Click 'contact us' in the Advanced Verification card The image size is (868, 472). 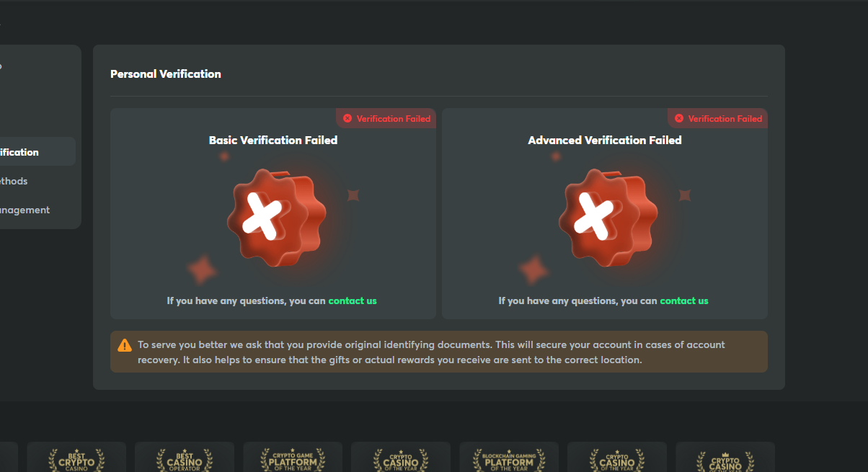pos(684,300)
